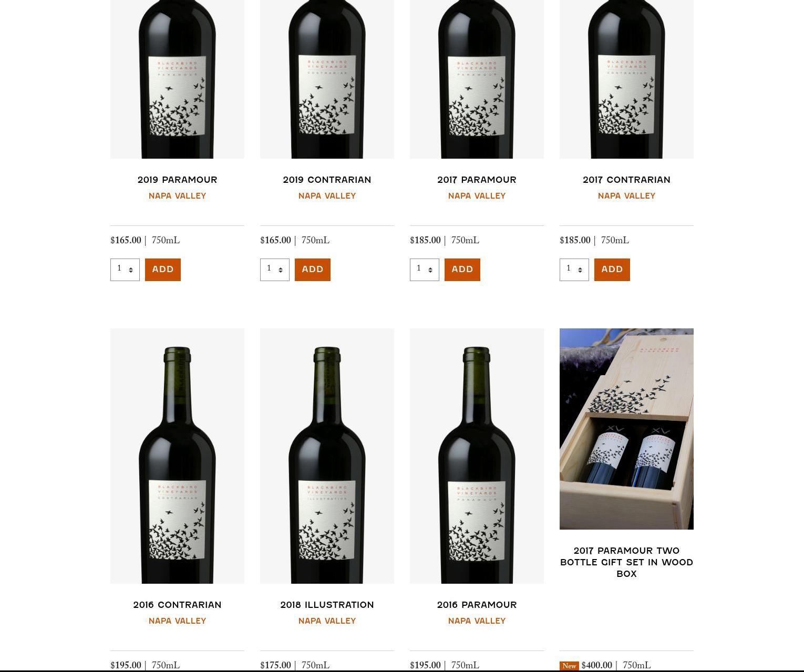
Task: Open the 2017 Paramour product title
Action: tap(477, 180)
